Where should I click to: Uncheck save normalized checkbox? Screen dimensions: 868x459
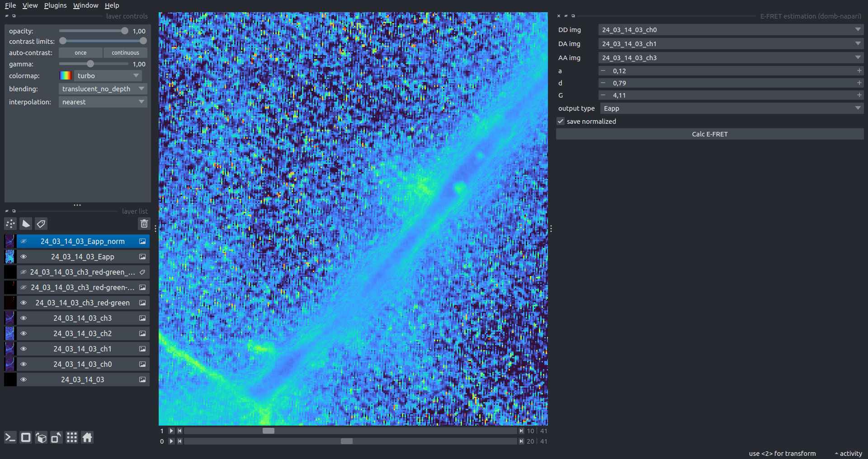pos(561,122)
